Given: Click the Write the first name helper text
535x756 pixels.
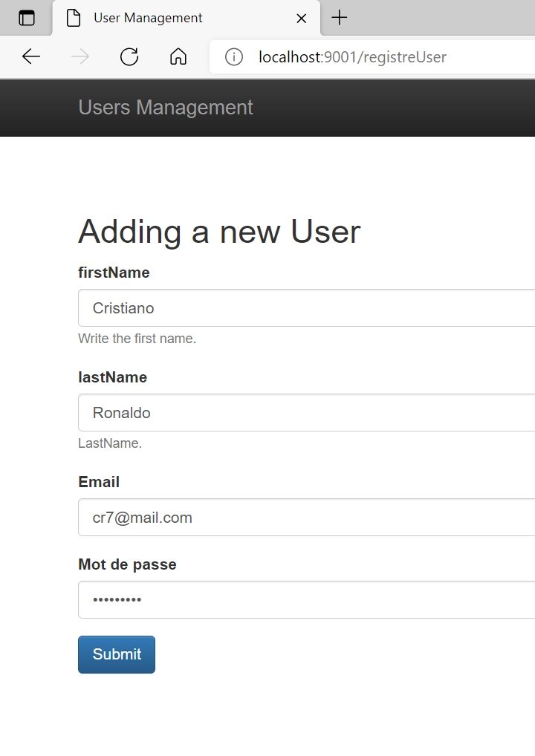Looking at the screenshot, I should (x=137, y=338).
